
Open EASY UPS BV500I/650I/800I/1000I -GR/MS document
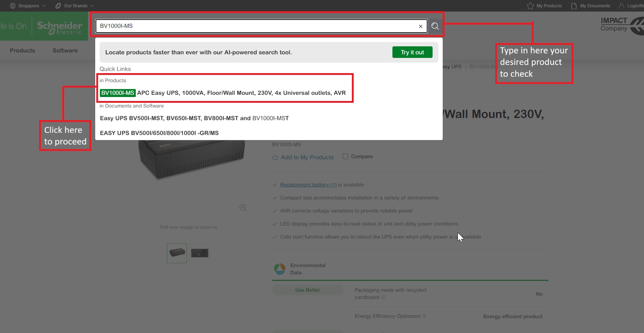[x=159, y=133]
